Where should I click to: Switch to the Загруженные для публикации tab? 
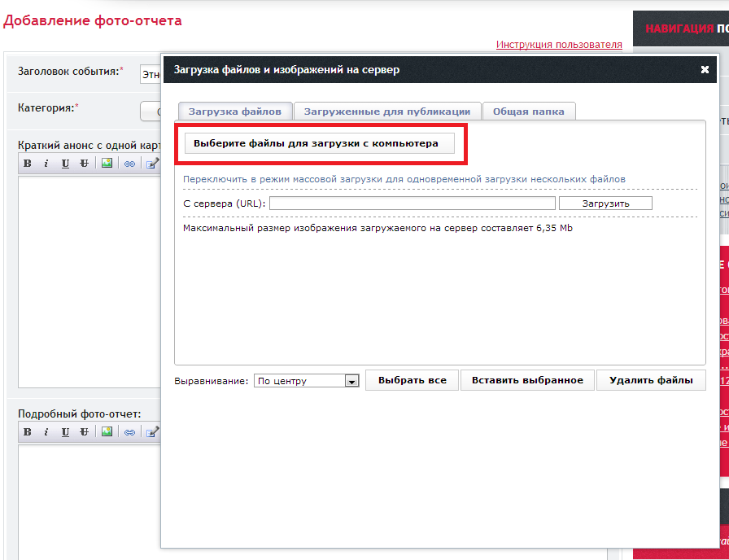tap(386, 112)
